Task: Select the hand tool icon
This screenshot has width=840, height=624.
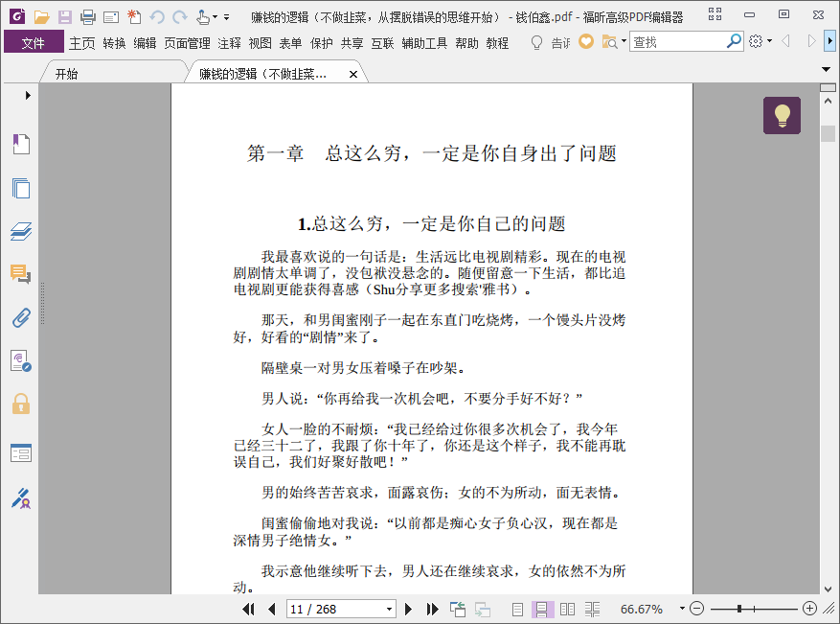Action: pos(202,17)
